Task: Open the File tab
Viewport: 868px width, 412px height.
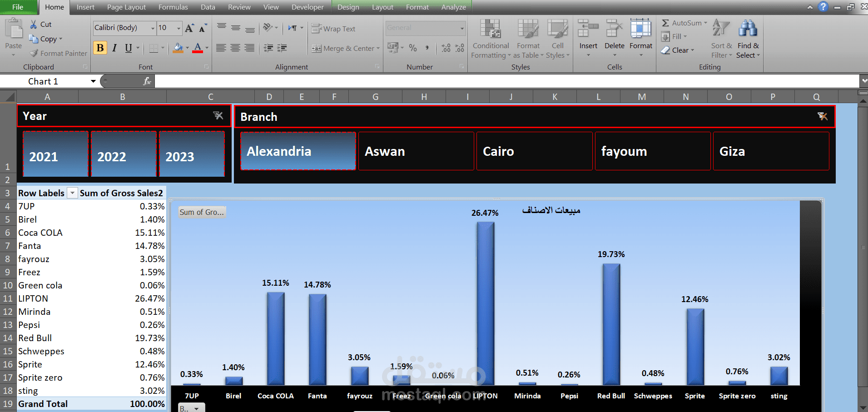Action: pyautogui.click(x=18, y=7)
